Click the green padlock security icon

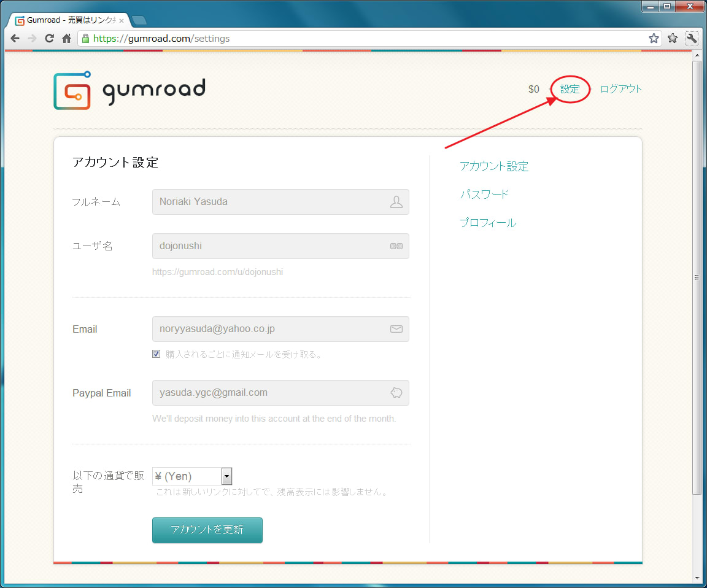tap(86, 39)
